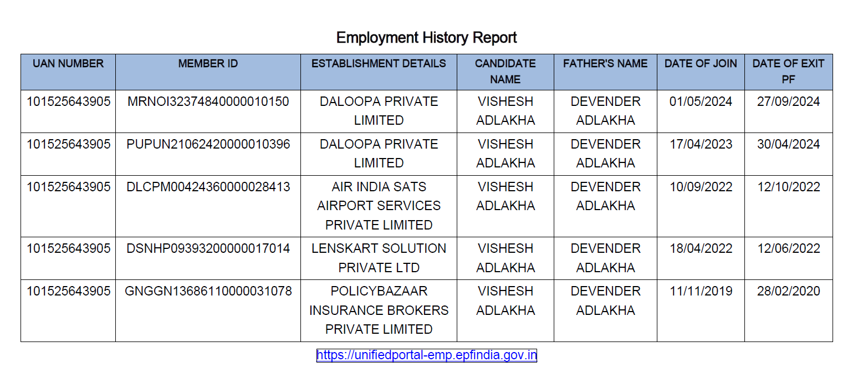868x372 pixels.
Task: Click the DATE OF EXIT PF header
Action: coord(788,72)
